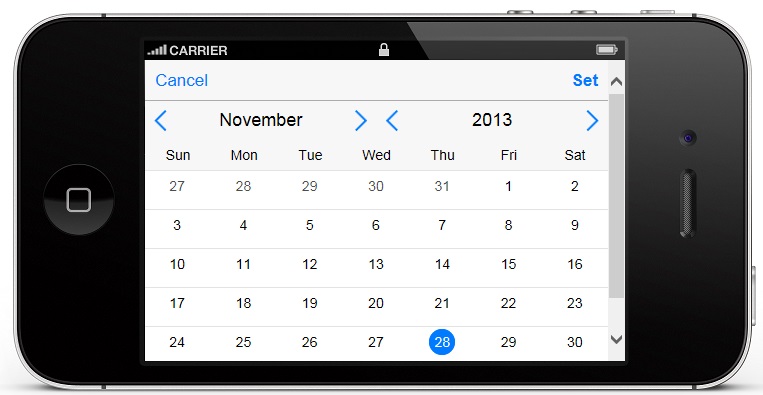
Task: Go to next year arrow
Action: [592, 120]
